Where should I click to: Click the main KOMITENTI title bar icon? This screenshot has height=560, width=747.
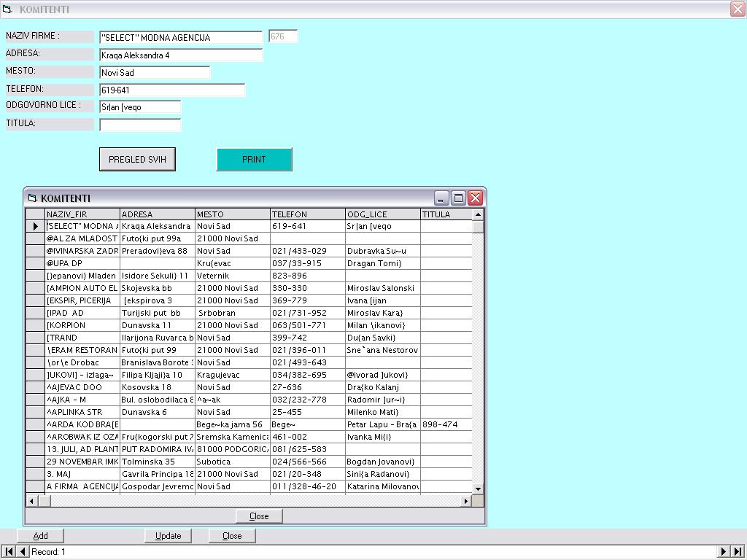tap(7, 9)
